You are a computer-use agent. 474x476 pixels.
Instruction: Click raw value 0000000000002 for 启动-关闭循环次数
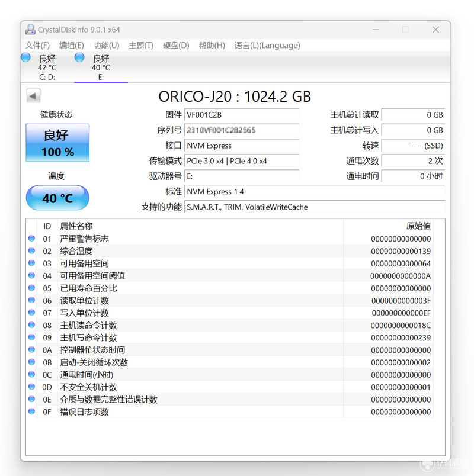pos(401,362)
